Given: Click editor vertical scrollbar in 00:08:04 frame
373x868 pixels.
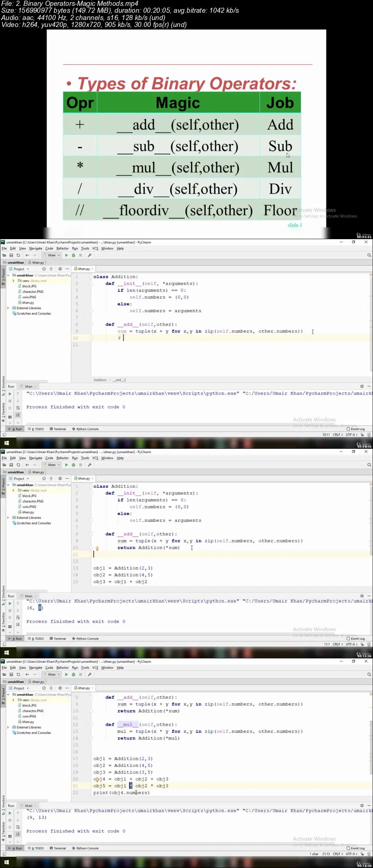Looking at the screenshot, I should 371,324.
